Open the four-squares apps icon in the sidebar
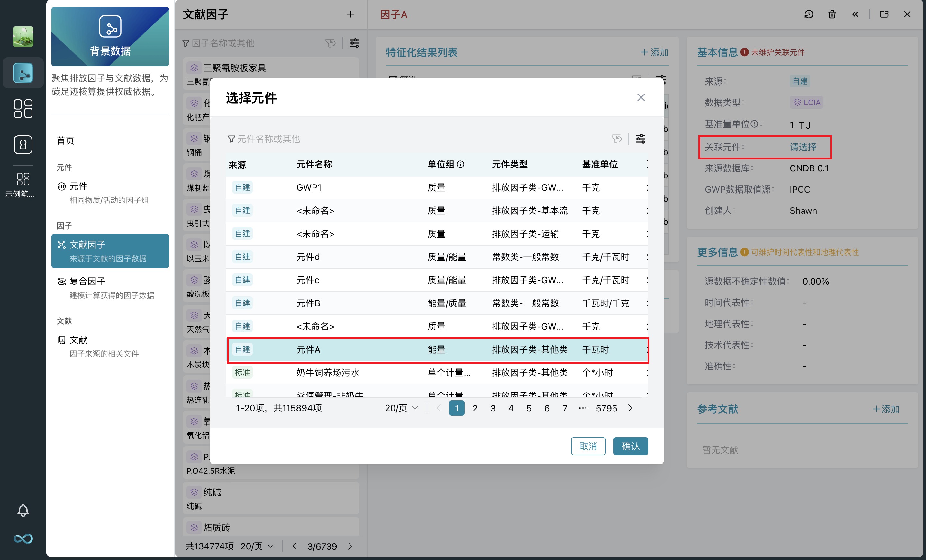 click(x=23, y=109)
